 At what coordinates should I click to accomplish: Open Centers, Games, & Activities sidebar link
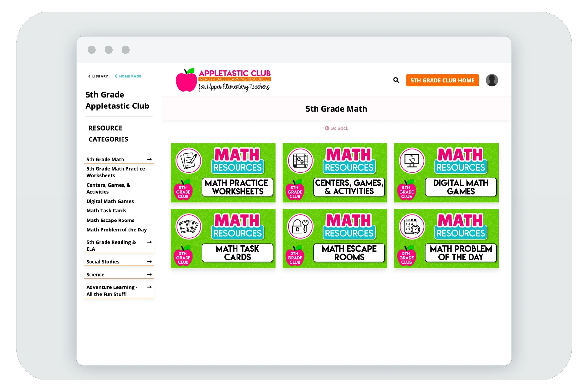pyautogui.click(x=108, y=188)
